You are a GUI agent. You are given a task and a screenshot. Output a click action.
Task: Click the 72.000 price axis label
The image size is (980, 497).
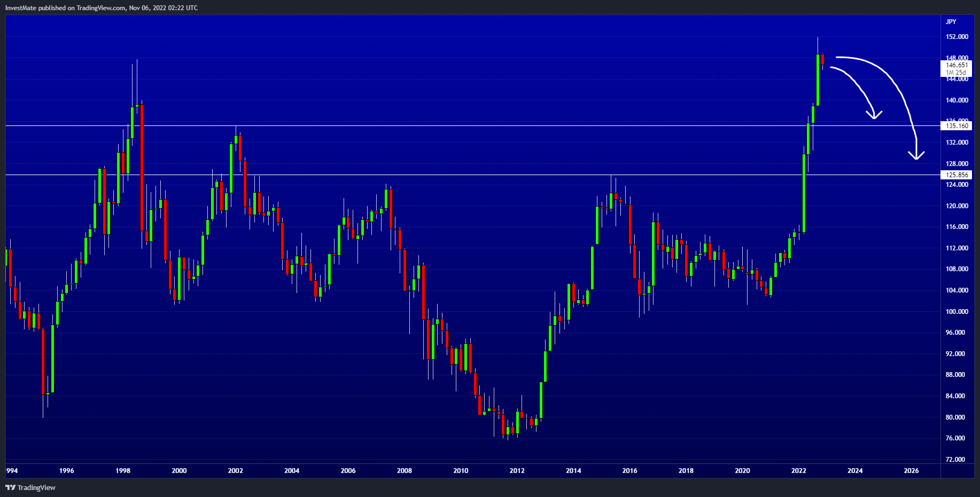(955, 460)
